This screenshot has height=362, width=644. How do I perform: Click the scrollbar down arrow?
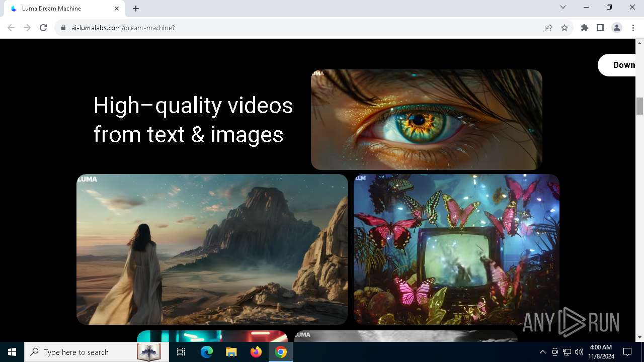(640, 337)
